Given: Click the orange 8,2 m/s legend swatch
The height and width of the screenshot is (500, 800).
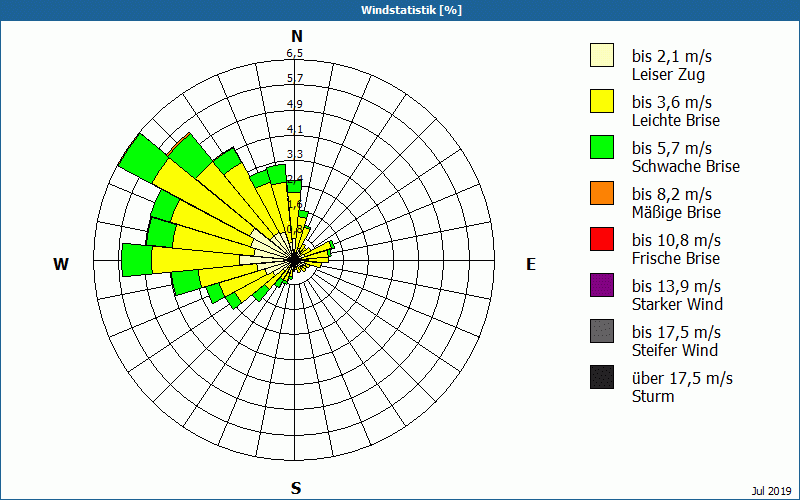Looking at the screenshot, I should coord(602,193).
